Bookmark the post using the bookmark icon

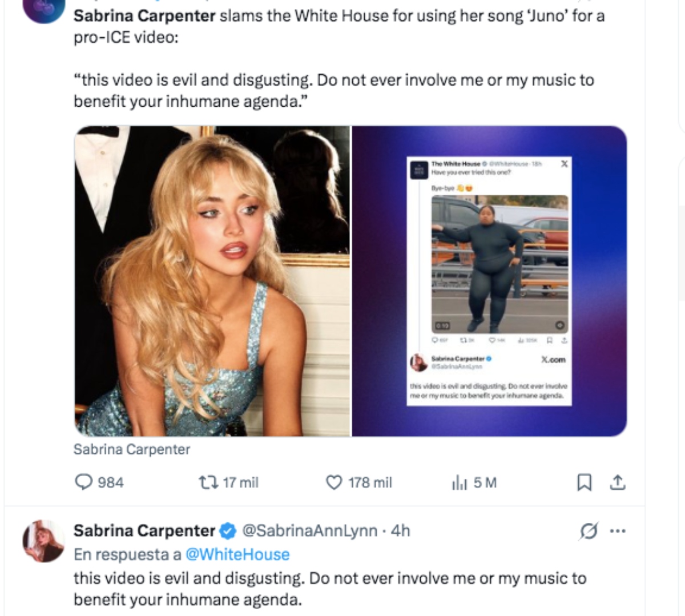pos(585,482)
